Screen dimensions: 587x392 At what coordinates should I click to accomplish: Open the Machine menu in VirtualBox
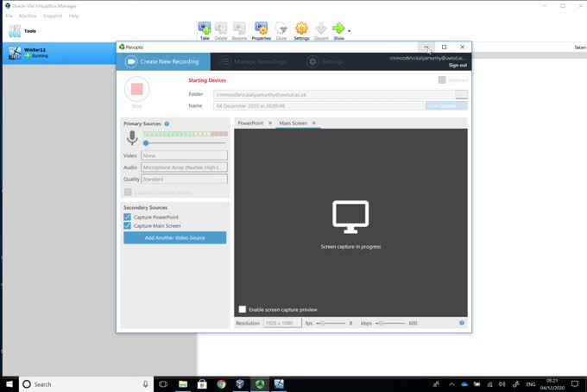pyautogui.click(x=28, y=16)
